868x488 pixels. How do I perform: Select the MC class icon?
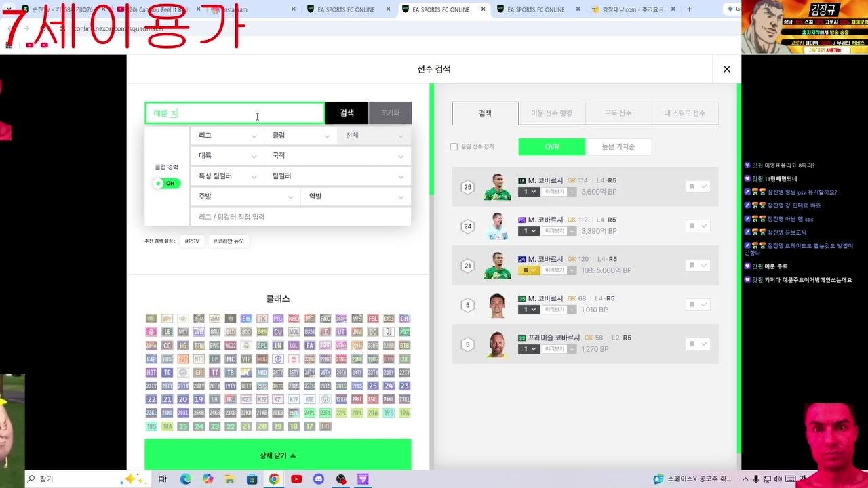pyautogui.click(x=231, y=359)
